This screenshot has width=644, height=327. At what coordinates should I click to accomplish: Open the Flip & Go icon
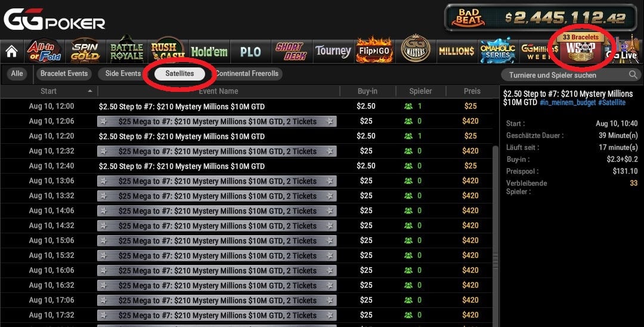[374, 51]
